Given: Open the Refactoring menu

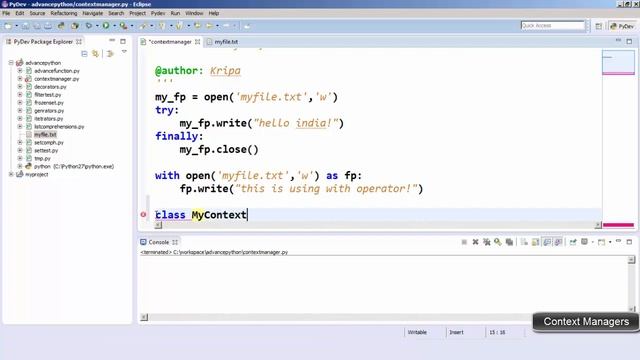Looking at the screenshot, I should coord(64,13).
